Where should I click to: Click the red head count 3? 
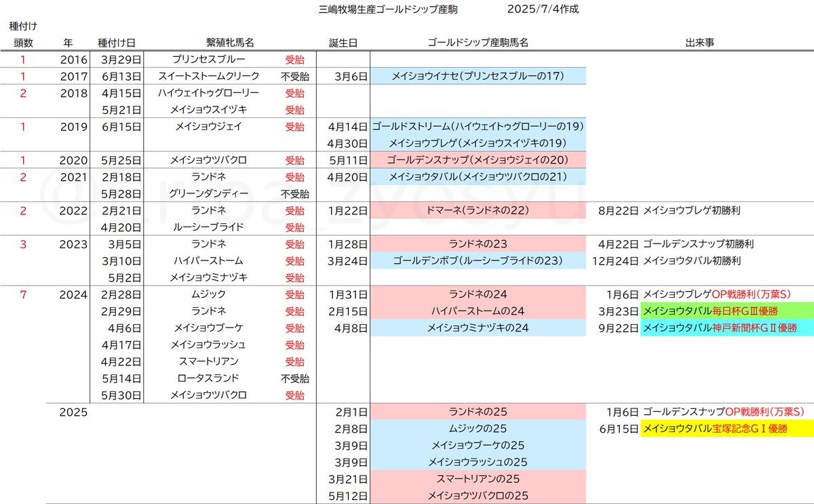click(22, 244)
